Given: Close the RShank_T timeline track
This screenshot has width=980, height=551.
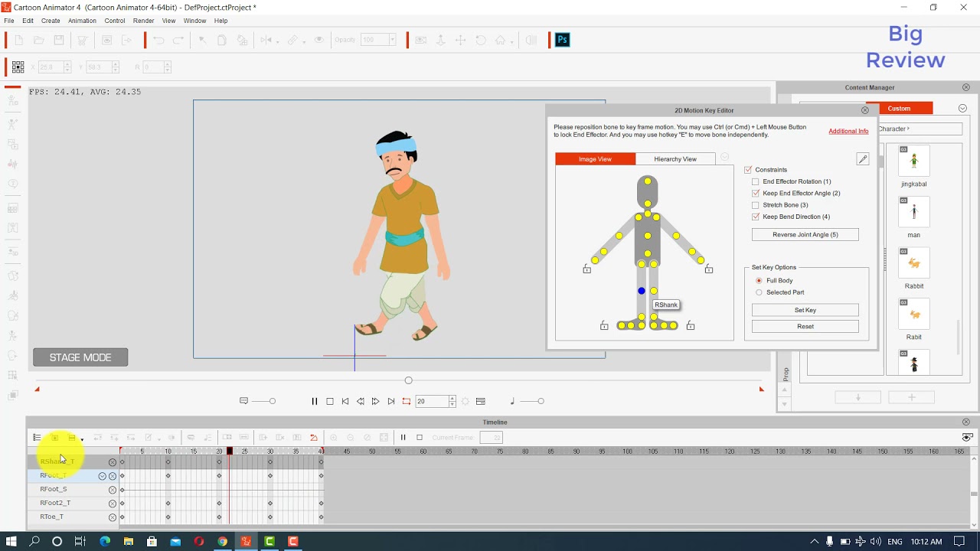Looking at the screenshot, I should click(x=113, y=462).
